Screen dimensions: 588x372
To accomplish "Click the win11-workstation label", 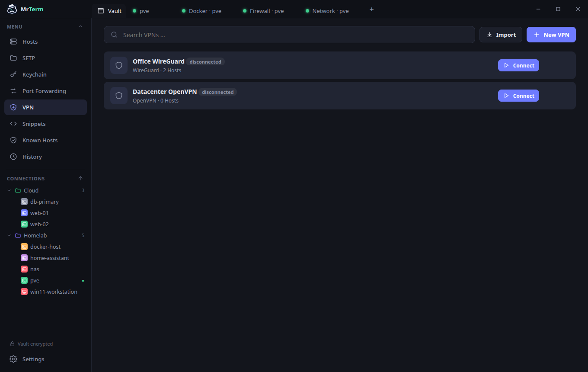I will point(54,292).
